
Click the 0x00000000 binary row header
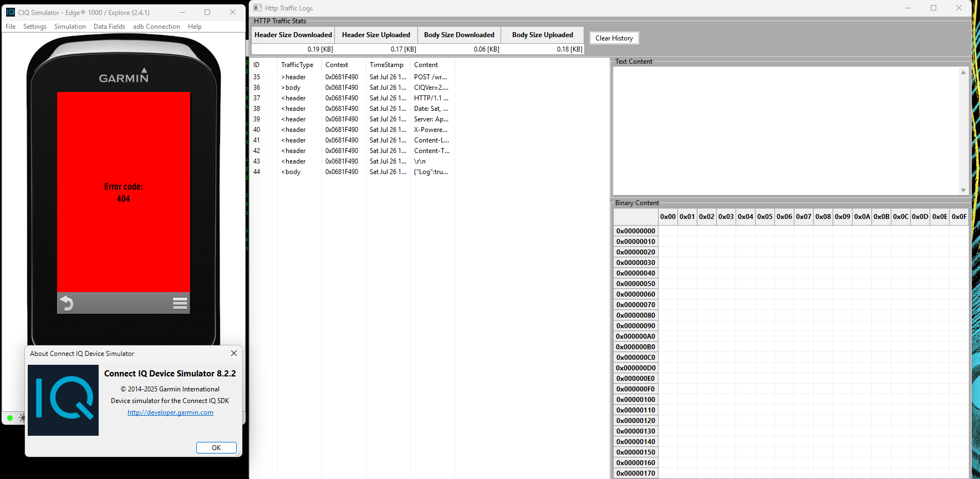click(636, 231)
